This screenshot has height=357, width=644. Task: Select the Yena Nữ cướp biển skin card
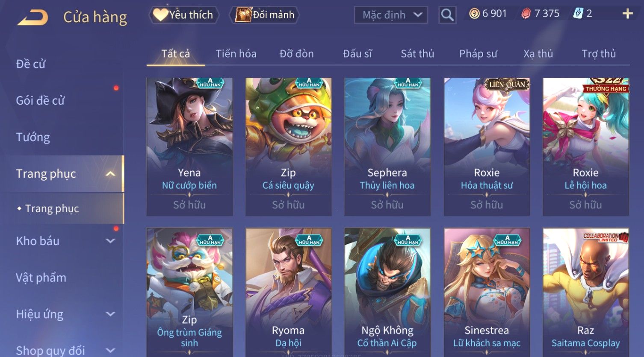tap(189, 146)
